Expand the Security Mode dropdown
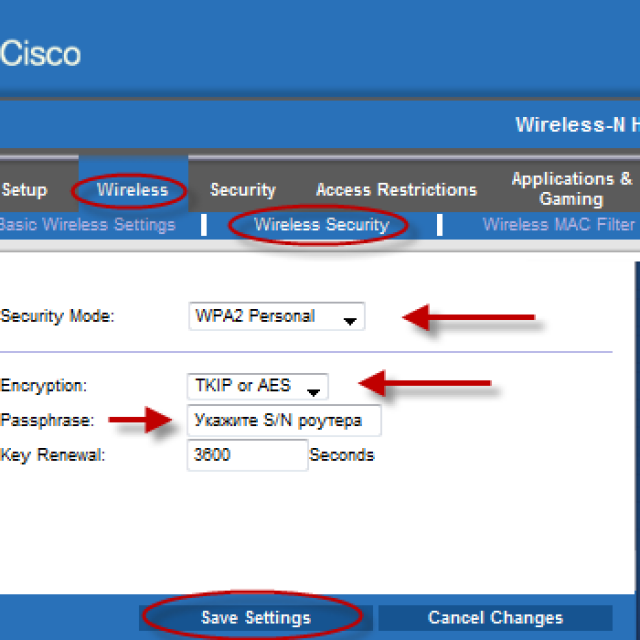The image size is (640, 640). pos(277,316)
